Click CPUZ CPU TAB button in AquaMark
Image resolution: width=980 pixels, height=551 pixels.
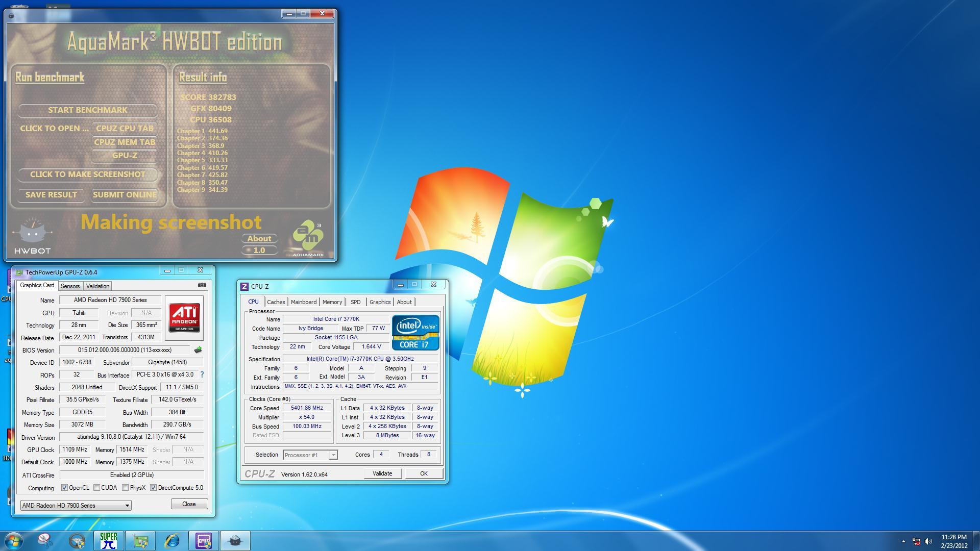coord(125,129)
